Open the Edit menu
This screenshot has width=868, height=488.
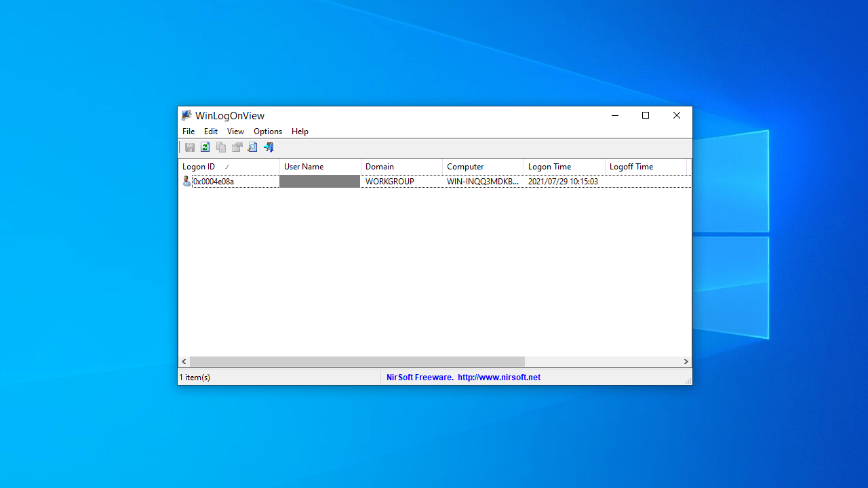click(x=211, y=131)
